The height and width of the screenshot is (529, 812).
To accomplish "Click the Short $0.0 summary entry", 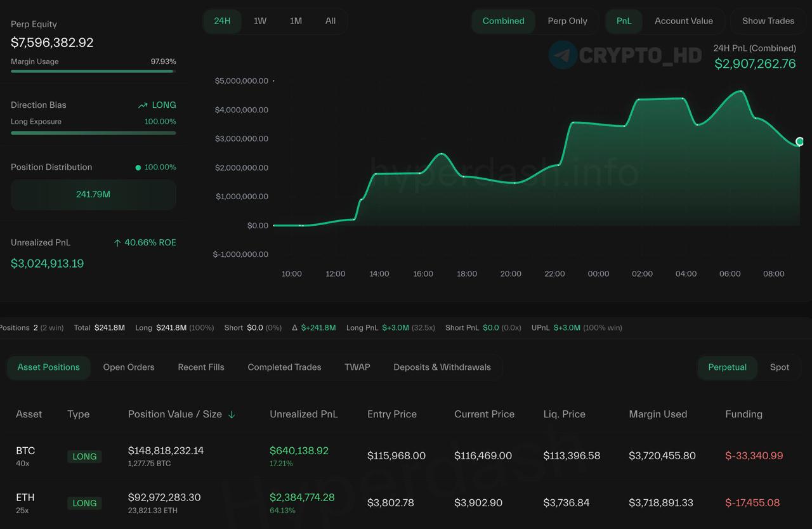I will (252, 328).
